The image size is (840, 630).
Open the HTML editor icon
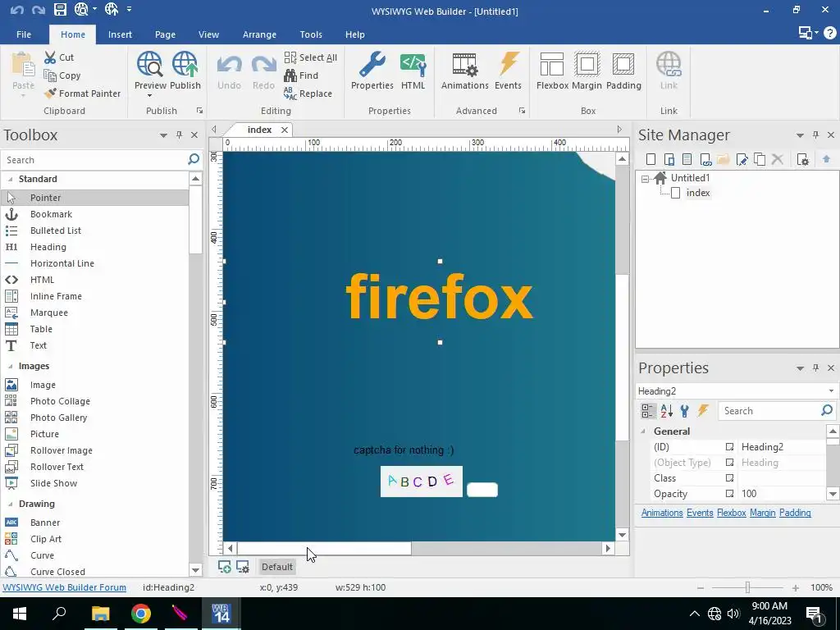coord(413,71)
